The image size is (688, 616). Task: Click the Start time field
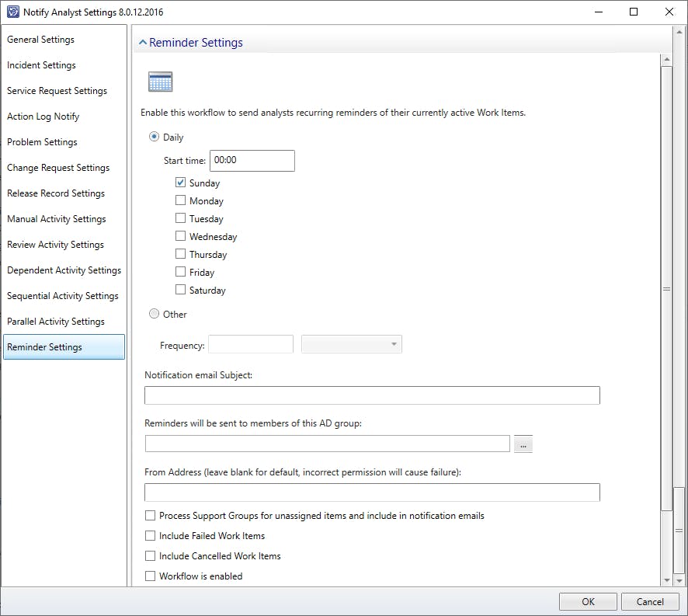(252, 161)
